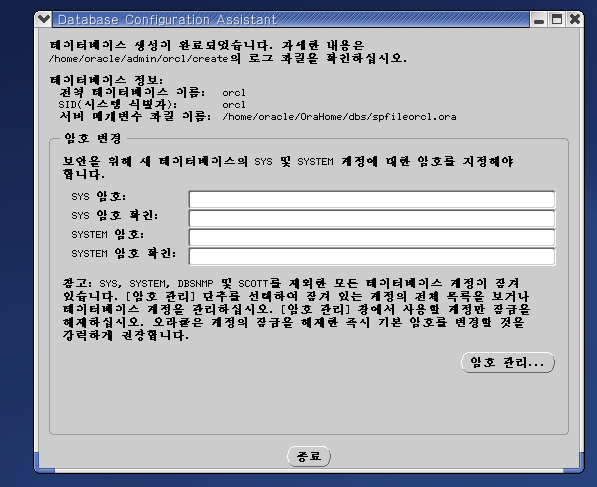Focus the SYS 암호 확인 confirmation field
Image resolution: width=597 pixels, height=487 pixels.
pyautogui.click(x=372, y=219)
